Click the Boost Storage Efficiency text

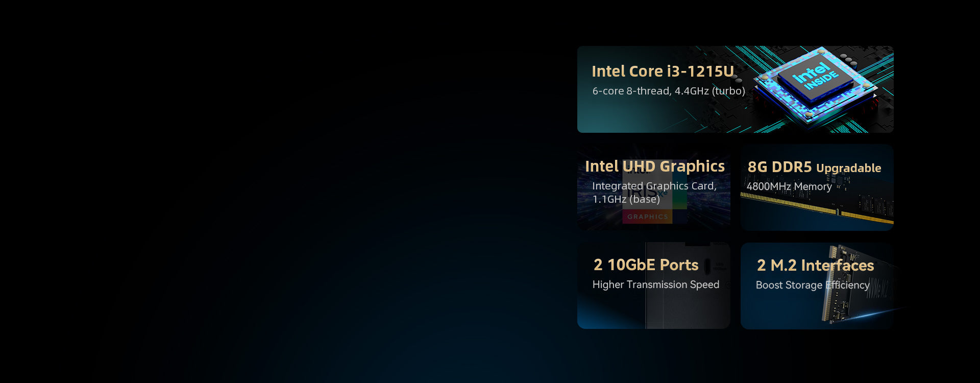click(812, 285)
